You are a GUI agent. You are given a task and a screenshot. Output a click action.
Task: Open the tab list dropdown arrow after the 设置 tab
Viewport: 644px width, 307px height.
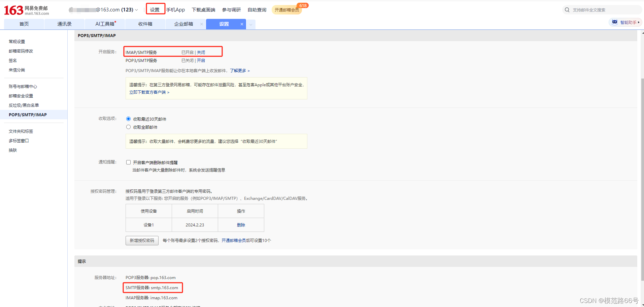pyautogui.click(x=251, y=24)
